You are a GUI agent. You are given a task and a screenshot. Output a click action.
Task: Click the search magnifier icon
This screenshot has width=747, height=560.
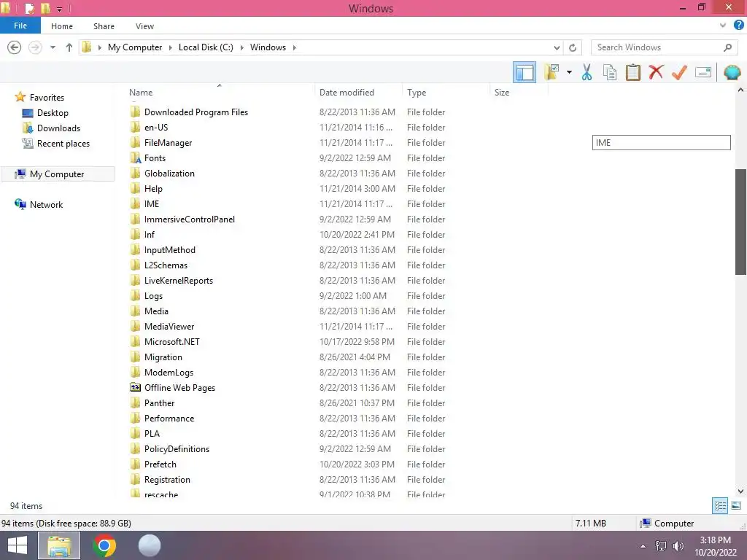point(727,47)
